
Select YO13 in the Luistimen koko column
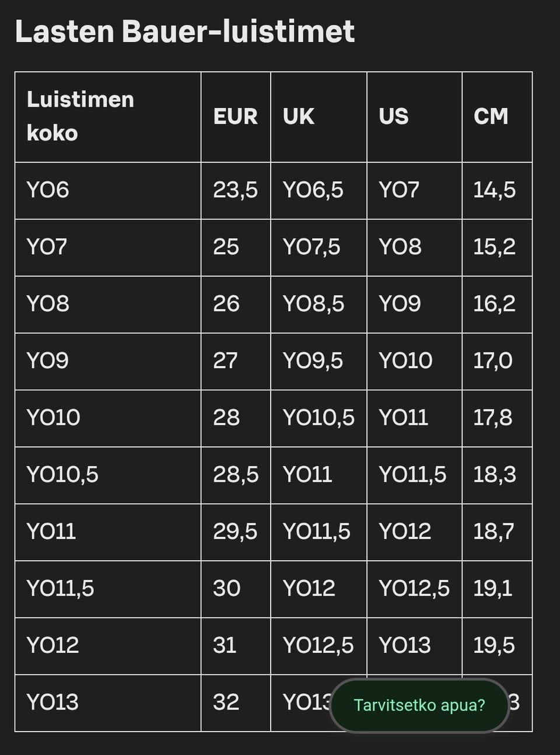[x=52, y=702]
